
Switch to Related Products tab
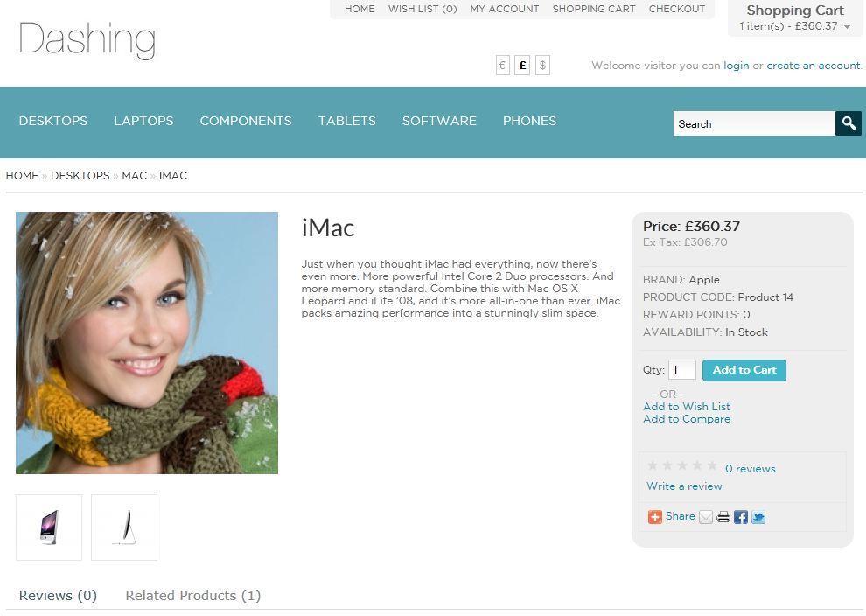pyautogui.click(x=192, y=596)
